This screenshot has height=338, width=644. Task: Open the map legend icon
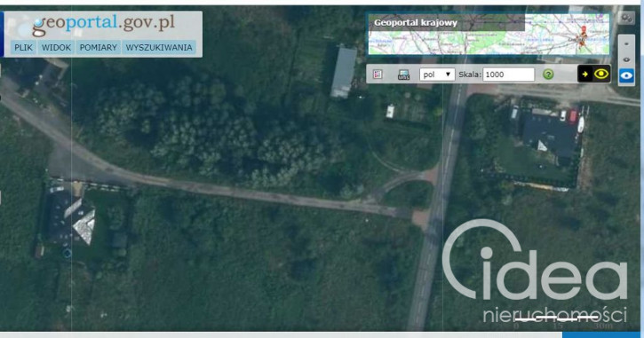pos(378,75)
